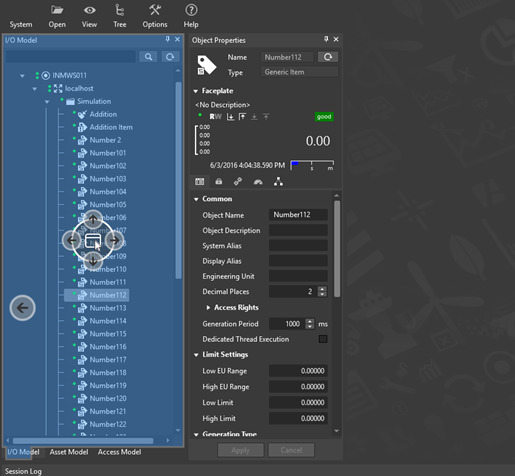This screenshot has width=515, height=476.
Task: Select the Addition tree item
Action: pos(103,114)
